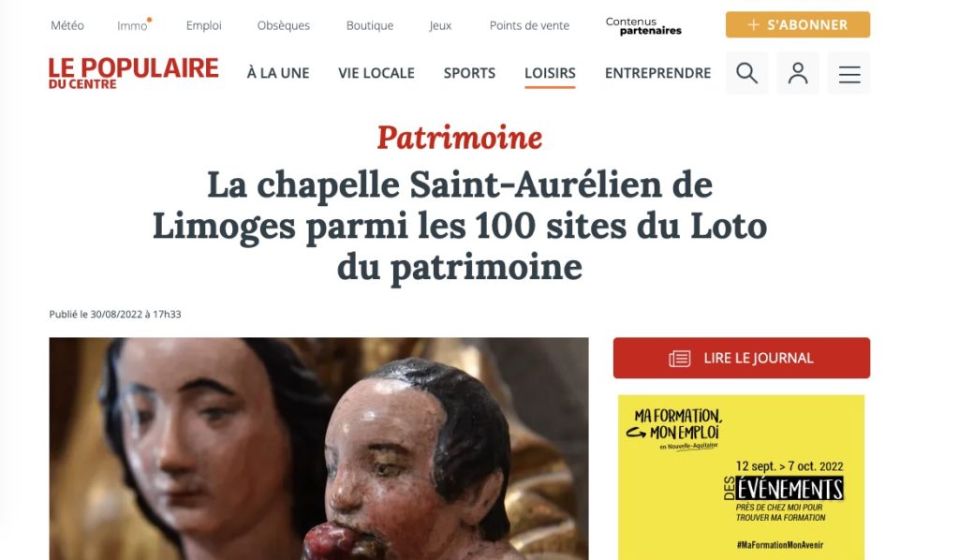Image resolution: width=959 pixels, height=560 pixels.
Task: Open the VIE LOCALE section
Action: (x=376, y=73)
